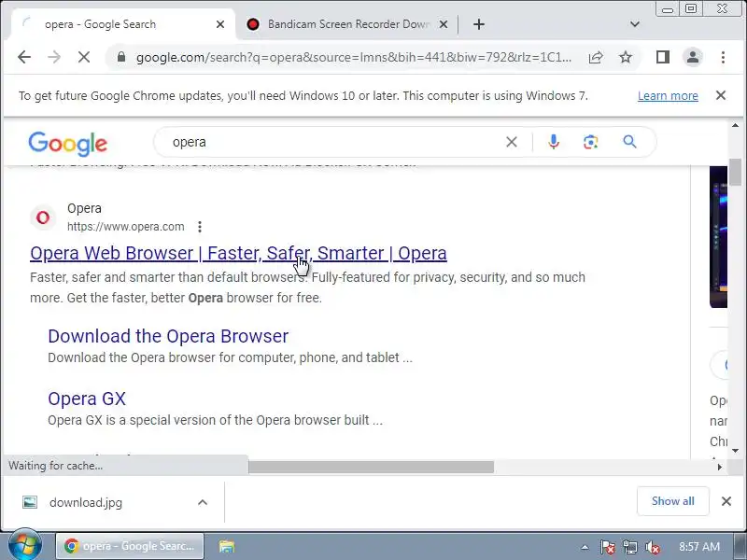
Task: Close the Bandicam Screen Recorder tab
Action: pyautogui.click(x=443, y=24)
